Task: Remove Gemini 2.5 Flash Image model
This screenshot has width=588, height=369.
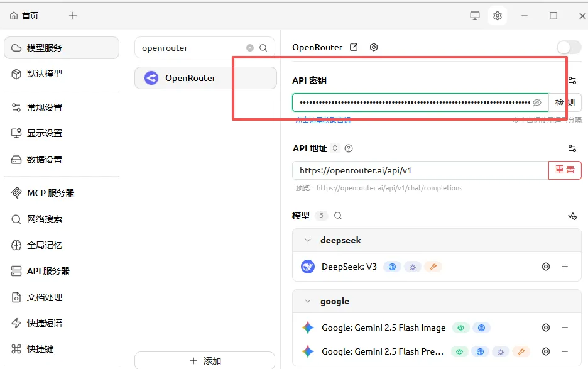Action: point(565,328)
